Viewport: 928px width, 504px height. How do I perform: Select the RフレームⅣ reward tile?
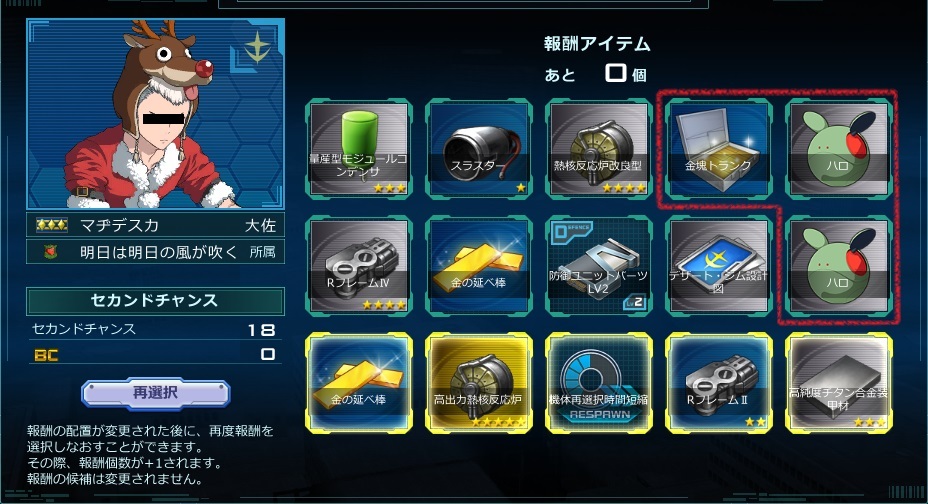pos(359,266)
